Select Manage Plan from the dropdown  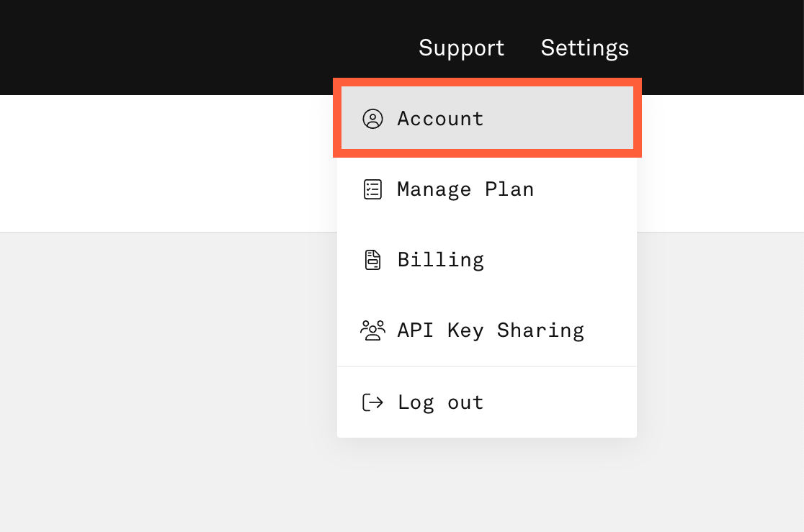pos(465,189)
